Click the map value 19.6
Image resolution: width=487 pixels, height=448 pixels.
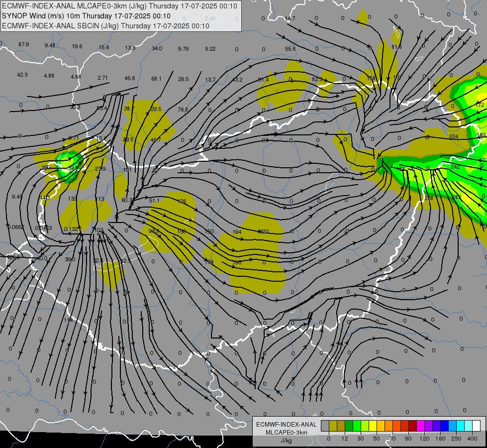77,46
